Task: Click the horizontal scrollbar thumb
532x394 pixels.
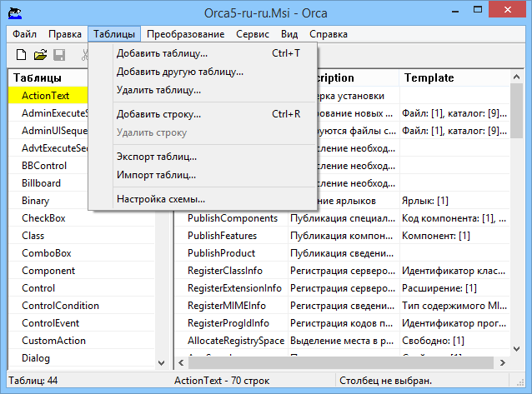Action: click(341, 363)
